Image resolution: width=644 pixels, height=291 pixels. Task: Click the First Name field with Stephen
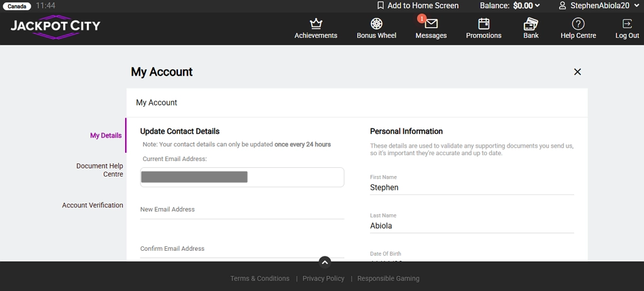pos(472,187)
